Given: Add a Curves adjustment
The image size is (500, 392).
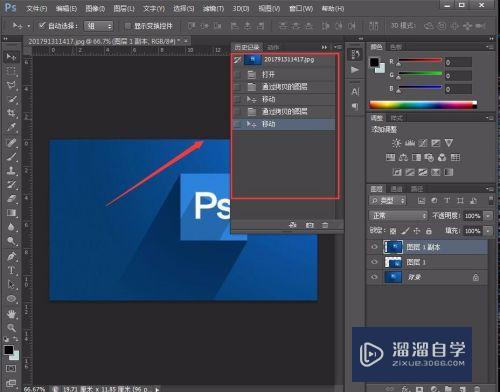Looking at the screenshot, I should 423,143.
